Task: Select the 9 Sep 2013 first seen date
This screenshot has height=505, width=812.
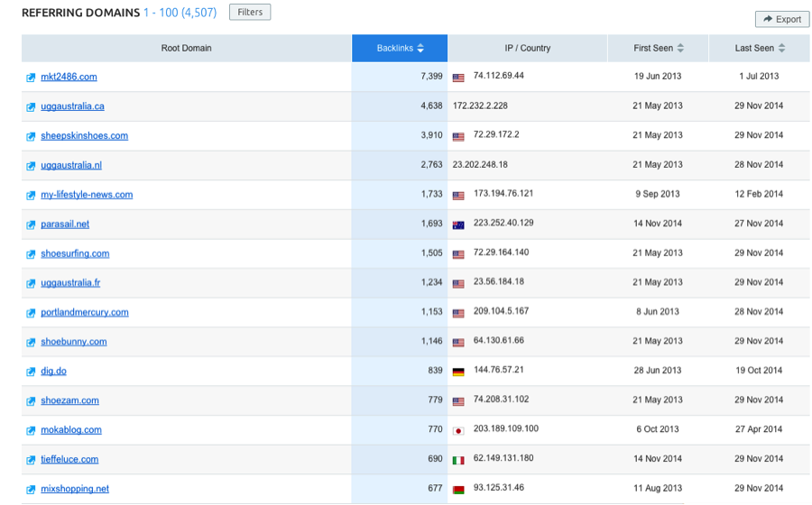Action: pyautogui.click(x=658, y=194)
